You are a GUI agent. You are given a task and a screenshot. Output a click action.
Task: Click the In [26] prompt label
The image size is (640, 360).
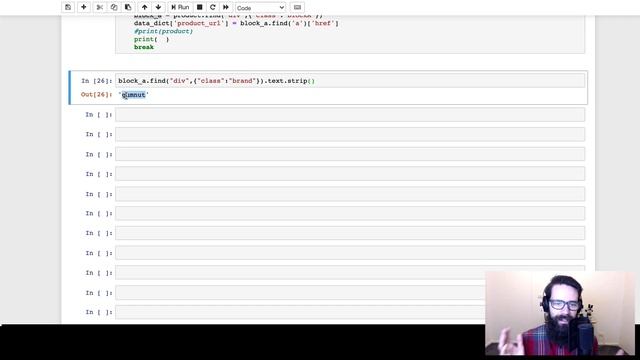pos(96,81)
